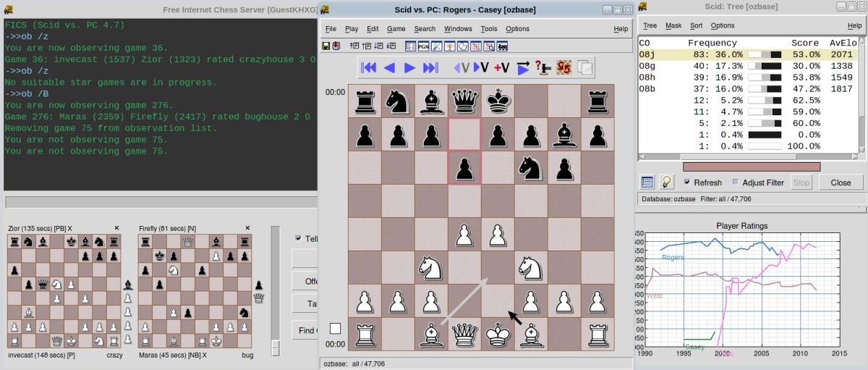Open the Play menu

[x=352, y=29]
